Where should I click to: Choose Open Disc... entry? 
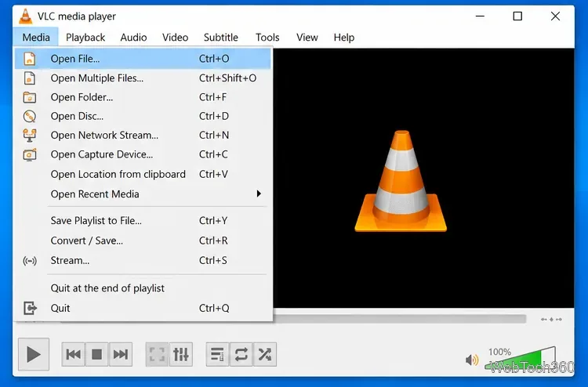coord(143,117)
